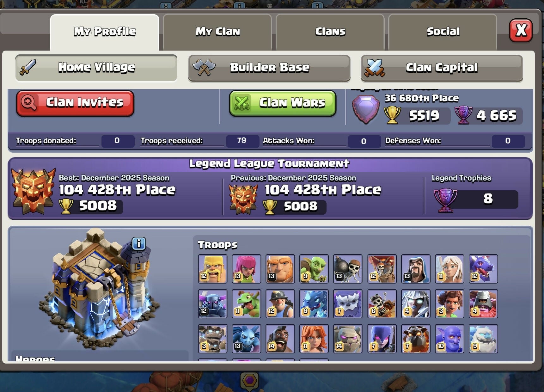Switch to the My Clan tab
This screenshot has width=544, height=392.
click(217, 32)
